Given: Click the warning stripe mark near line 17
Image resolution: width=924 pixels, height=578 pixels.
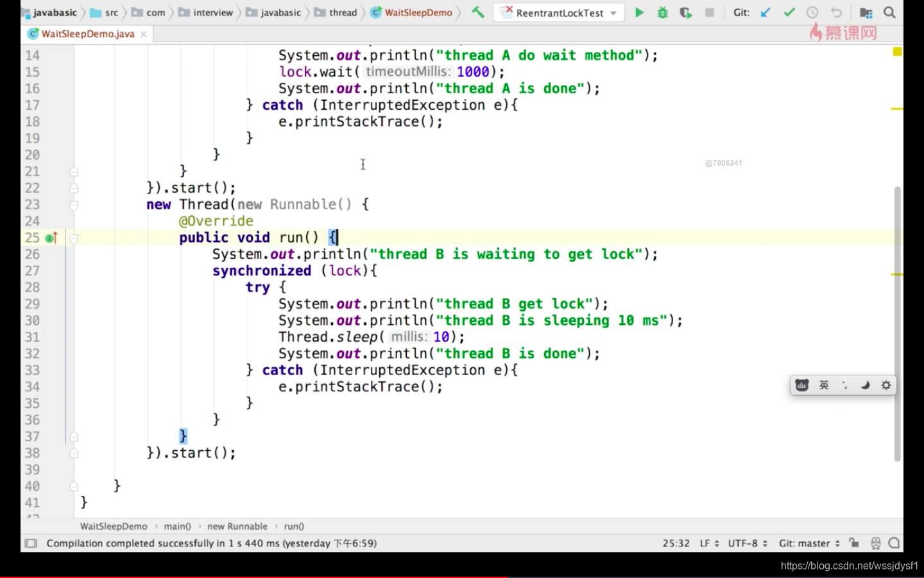Looking at the screenshot, I should [897, 109].
